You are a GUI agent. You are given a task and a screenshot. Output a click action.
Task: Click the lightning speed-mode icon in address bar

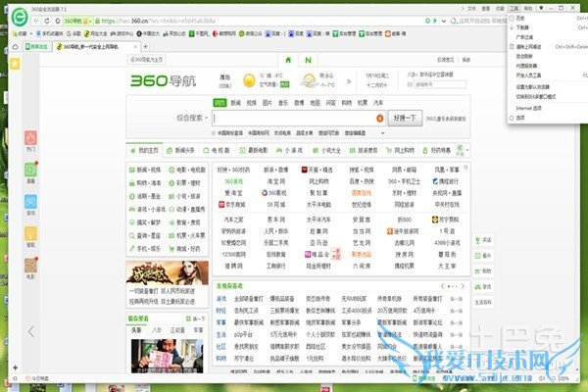(435, 21)
